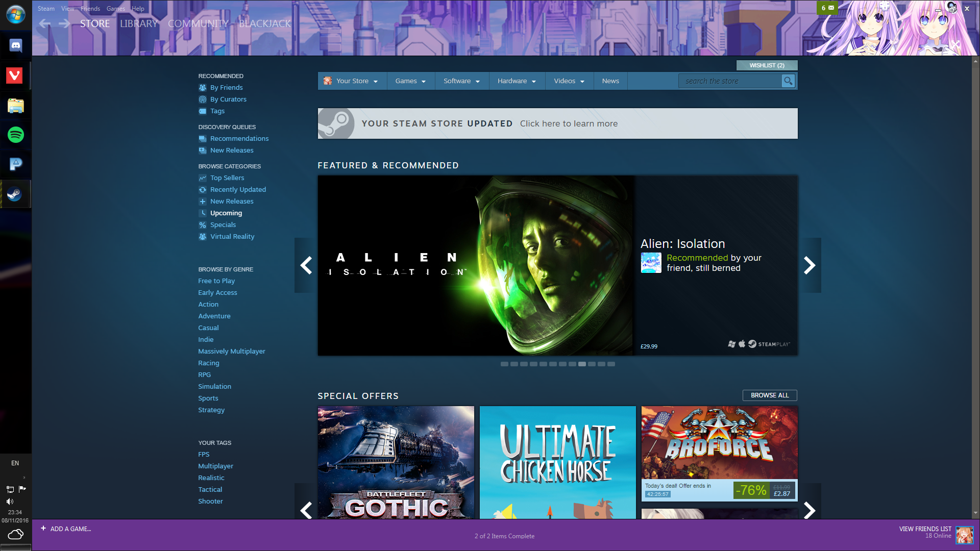Open the Broforce daily deal
The height and width of the screenshot is (551, 980).
tap(720, 453)
